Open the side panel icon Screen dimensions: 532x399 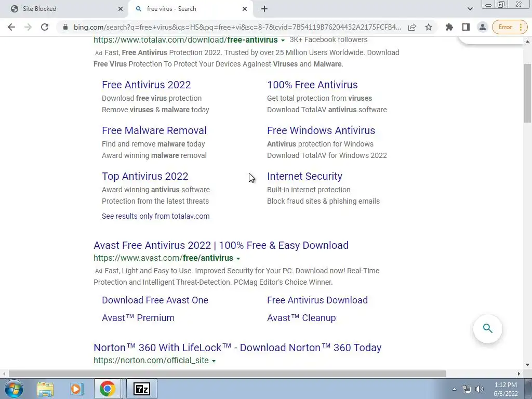tap(466, 27)
